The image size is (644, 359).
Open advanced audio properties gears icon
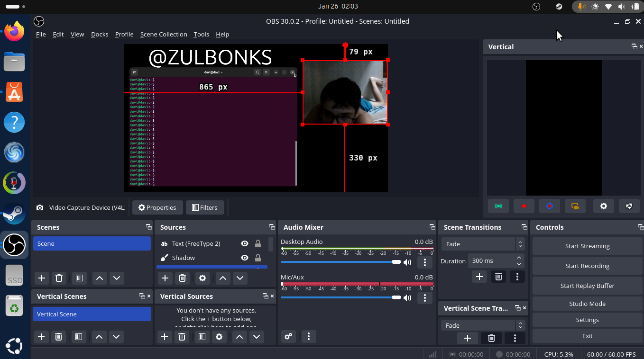tap(288, 336)
